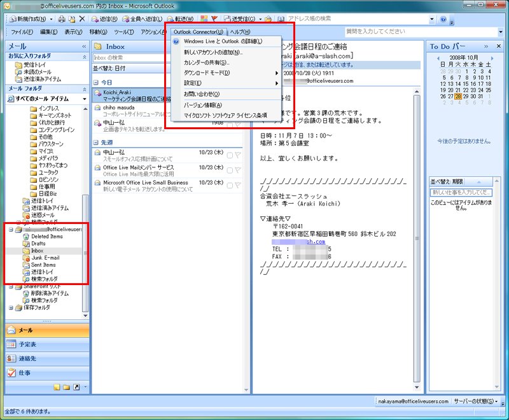The width and height of the screenshot is (509, 420).
Task: Open the ツール menu
Action: coord(123,32)
